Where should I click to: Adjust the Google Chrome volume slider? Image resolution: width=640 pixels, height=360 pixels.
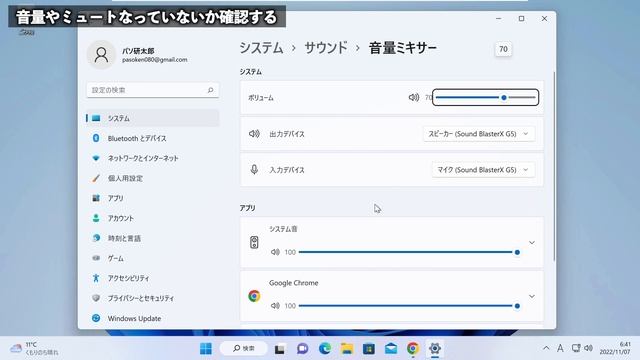coord(409,306)
